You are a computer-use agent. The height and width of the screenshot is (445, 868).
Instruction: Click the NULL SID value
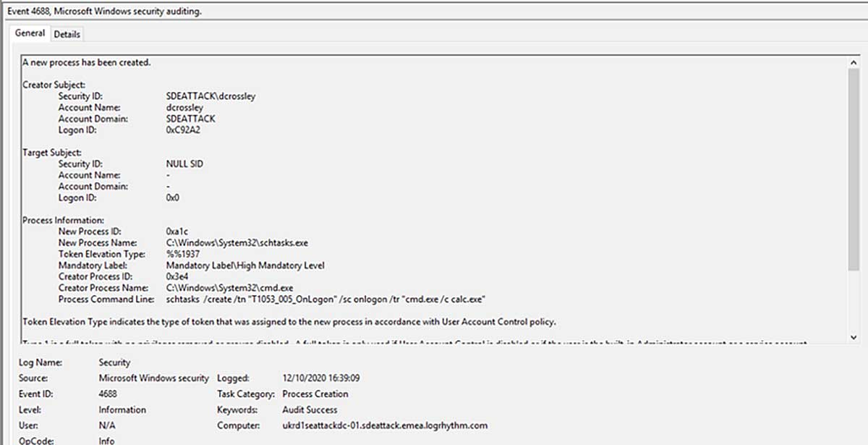point(184,164)
